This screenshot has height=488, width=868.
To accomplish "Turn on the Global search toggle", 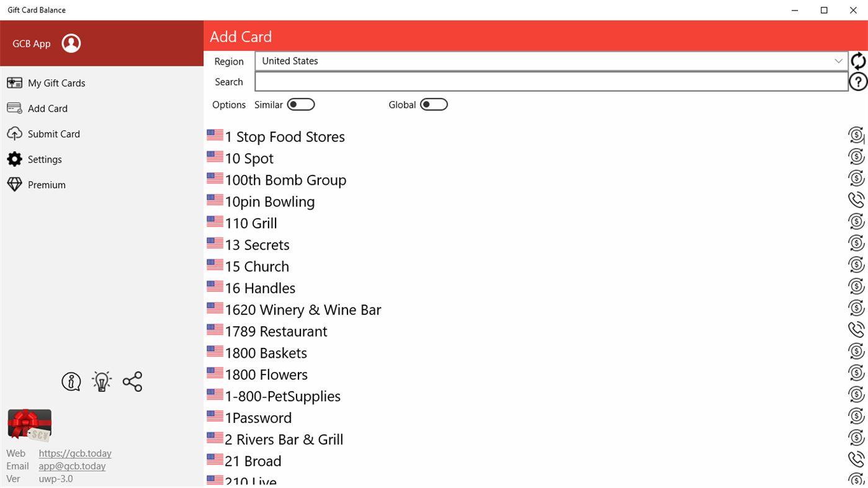I will pos(434,104).
